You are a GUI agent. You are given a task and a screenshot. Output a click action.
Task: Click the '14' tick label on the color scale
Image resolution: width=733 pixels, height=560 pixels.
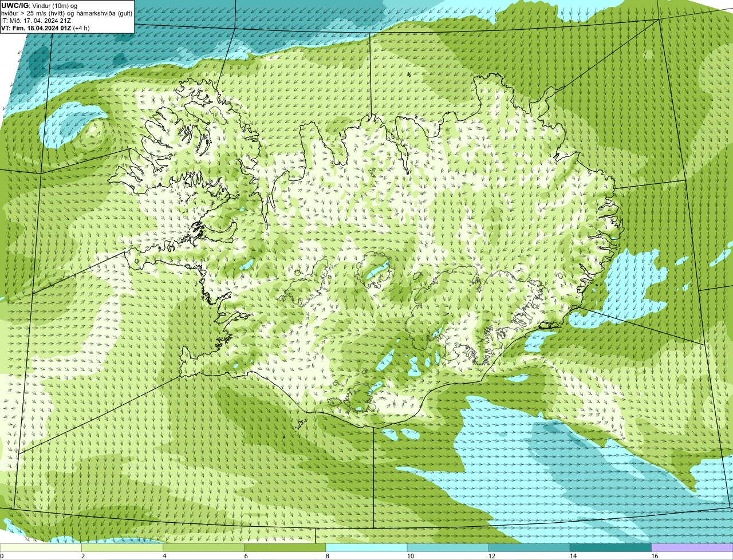pyautogui.click(x=573, y=556)
